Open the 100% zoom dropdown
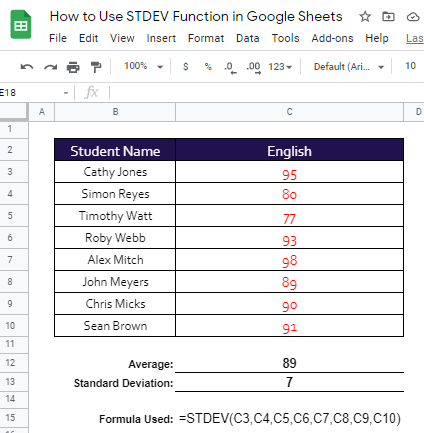424x433 pixels. (144, 66)
